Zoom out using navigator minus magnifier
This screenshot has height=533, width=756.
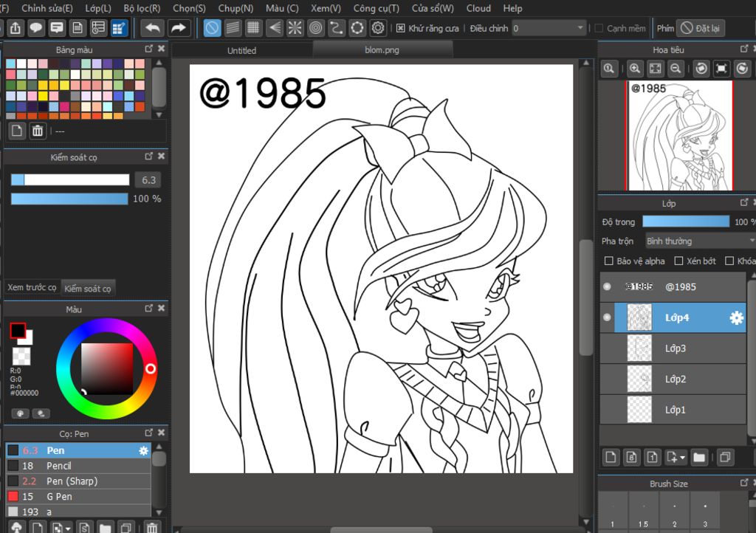[676, 69]
